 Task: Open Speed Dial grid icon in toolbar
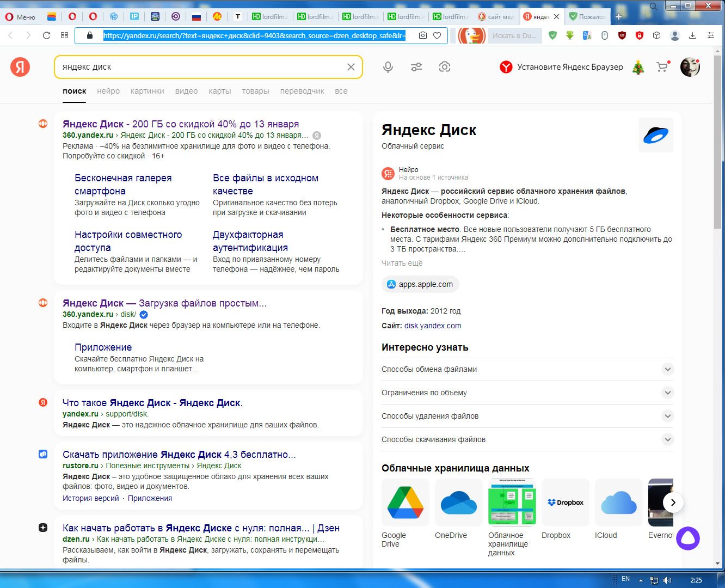point(64,35)
